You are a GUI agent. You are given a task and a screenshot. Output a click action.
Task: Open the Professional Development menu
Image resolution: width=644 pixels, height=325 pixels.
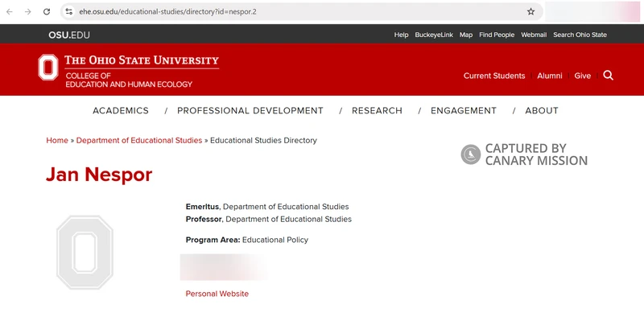coord(250,110)
